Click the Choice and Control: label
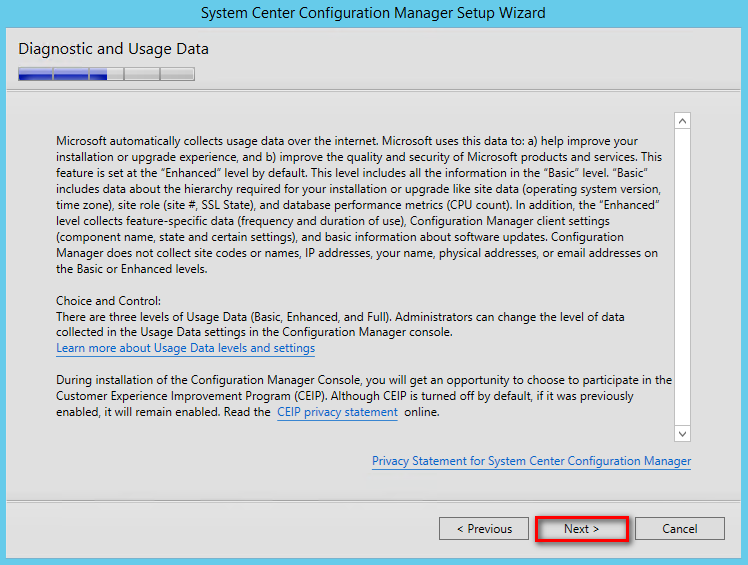The height and width of the screenshot is (565, 748). 109,301
